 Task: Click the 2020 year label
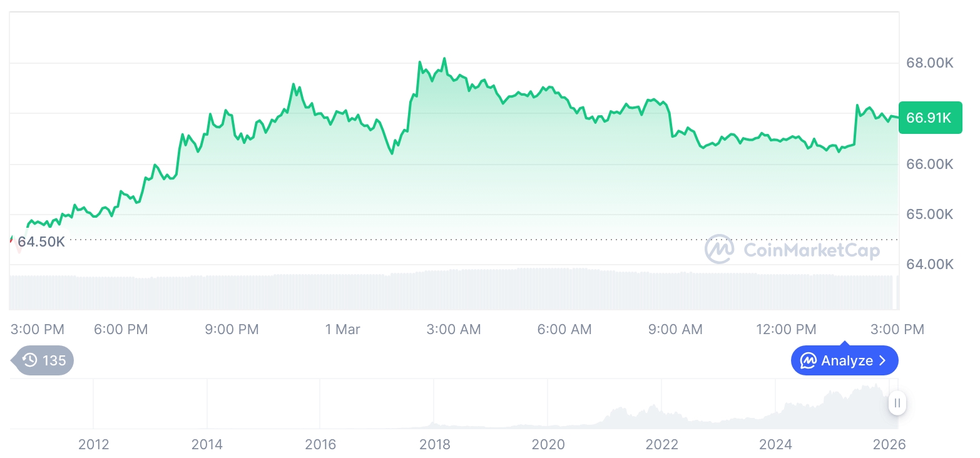[x=549, y=444]
